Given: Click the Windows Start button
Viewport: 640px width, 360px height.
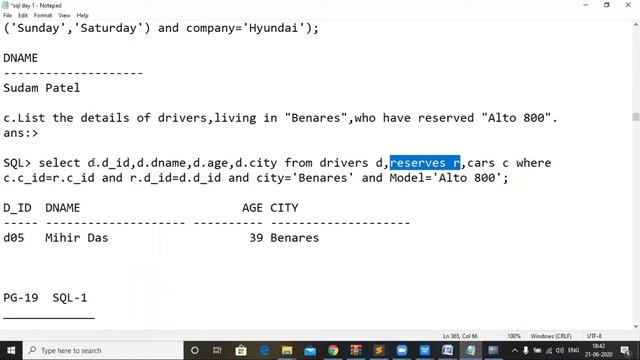Looking at the screenshot, I should (11, 350).
